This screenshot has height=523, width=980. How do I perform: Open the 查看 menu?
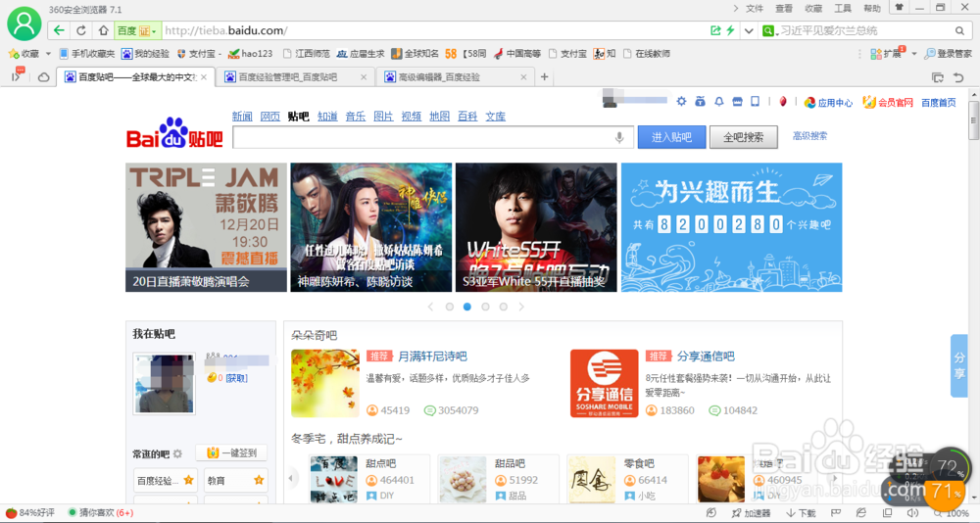point(784,8)
